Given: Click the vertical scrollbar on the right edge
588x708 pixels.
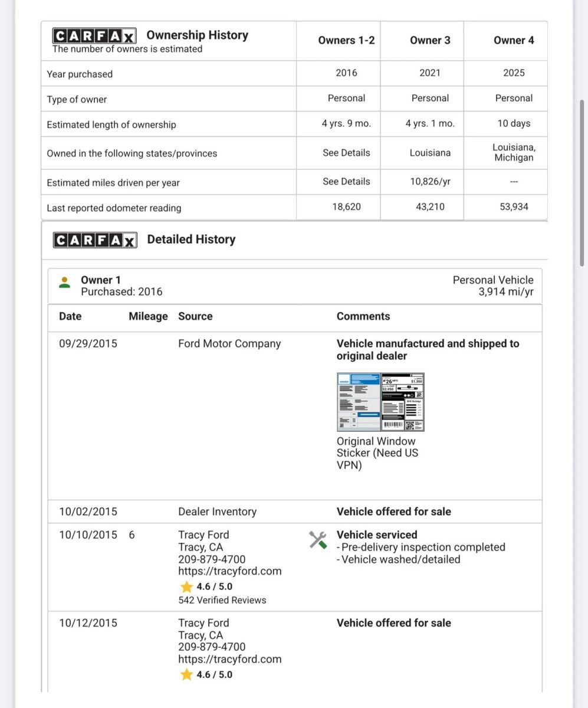Looking at the screenshot, I should coord(582,183).
